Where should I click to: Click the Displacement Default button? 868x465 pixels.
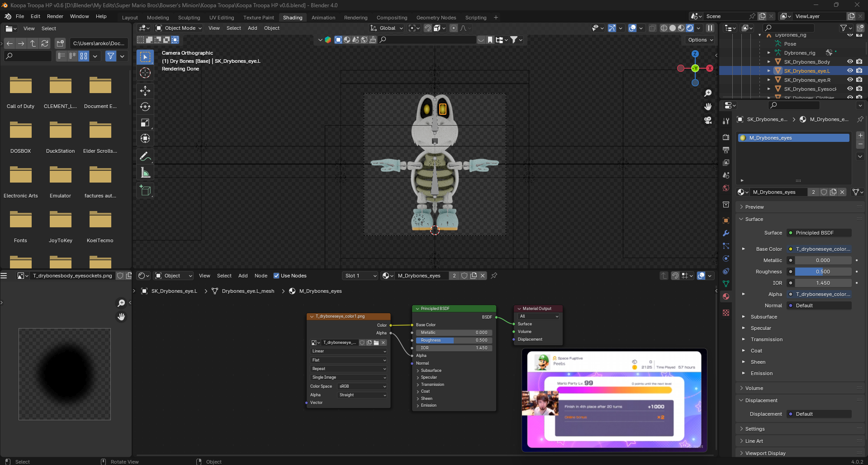click(819, 414)
